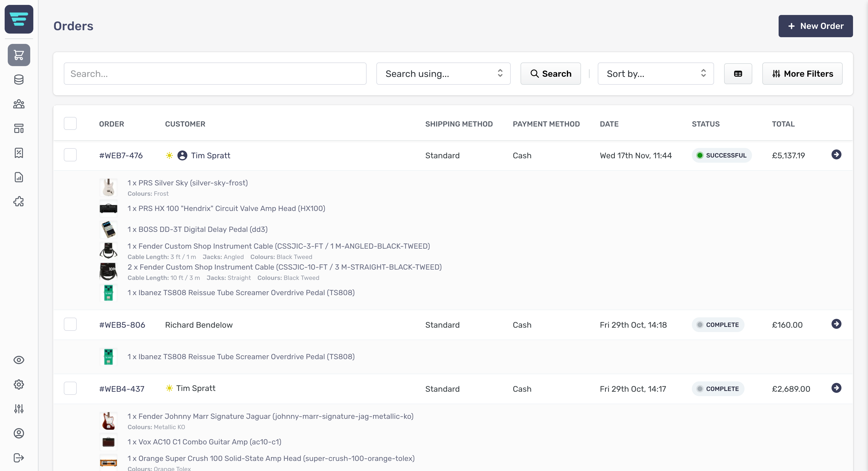Click the 10 ft straight Fender cable thumbnail
The width and height of the screenshot is (868, 471).
click(109, 272)
